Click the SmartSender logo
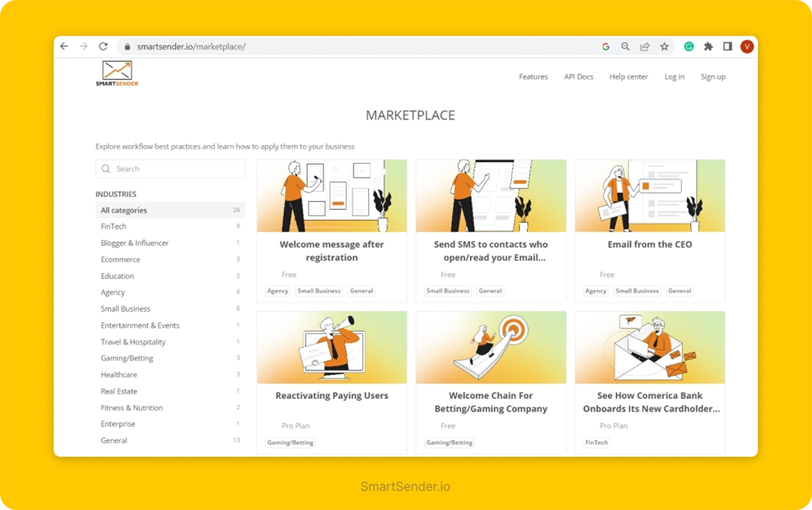Image resolution: width=812 pixels, height=510 pixels. 117,73
